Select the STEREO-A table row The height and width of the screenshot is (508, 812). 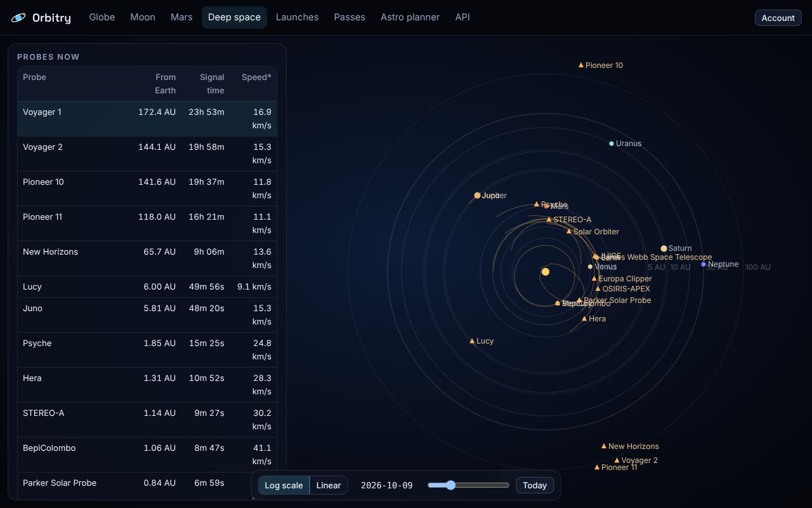[147, 420]
